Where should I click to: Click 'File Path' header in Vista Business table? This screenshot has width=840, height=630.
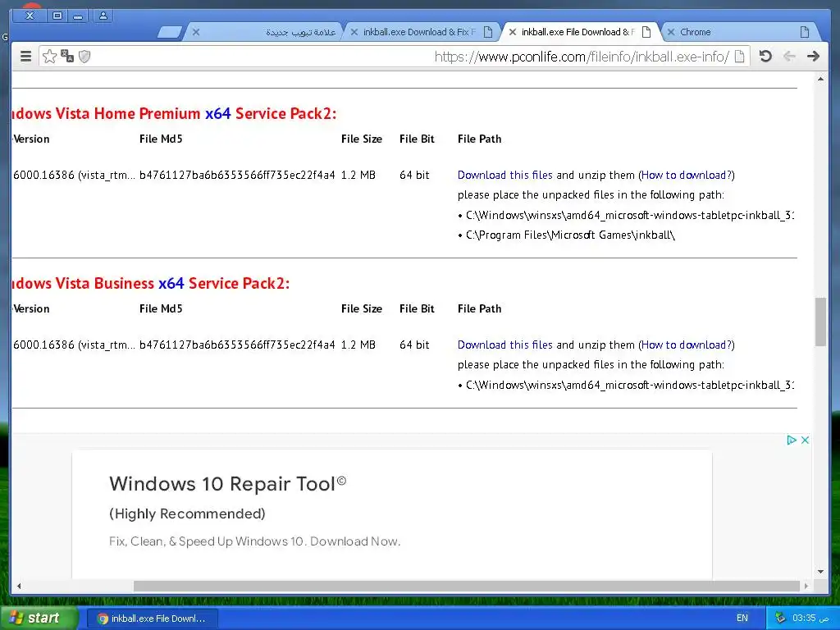coord(479,309)
